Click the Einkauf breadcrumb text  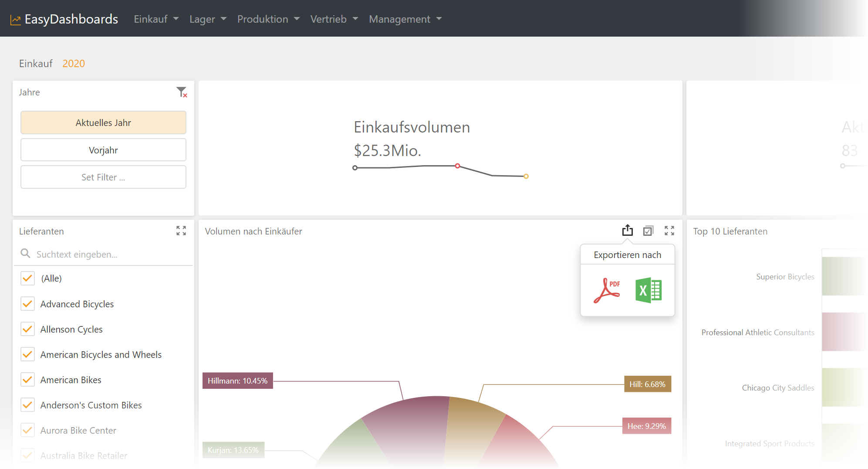point(36,64)
